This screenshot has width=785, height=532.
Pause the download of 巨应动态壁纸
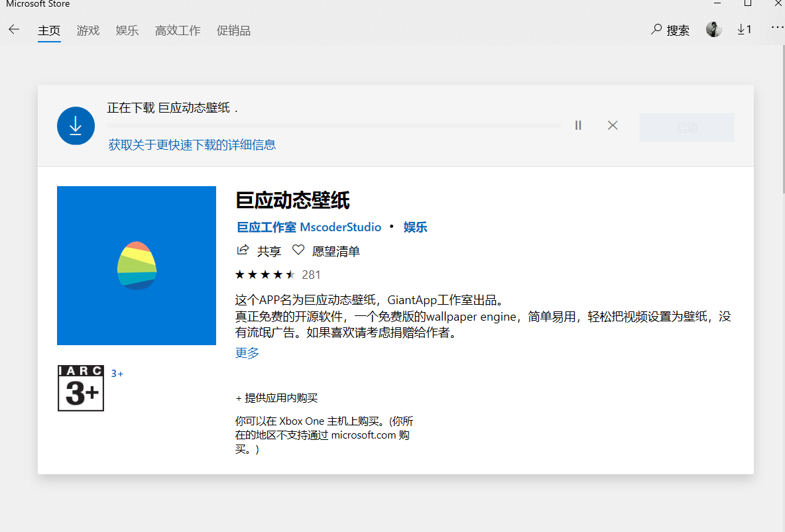point(578,125)
